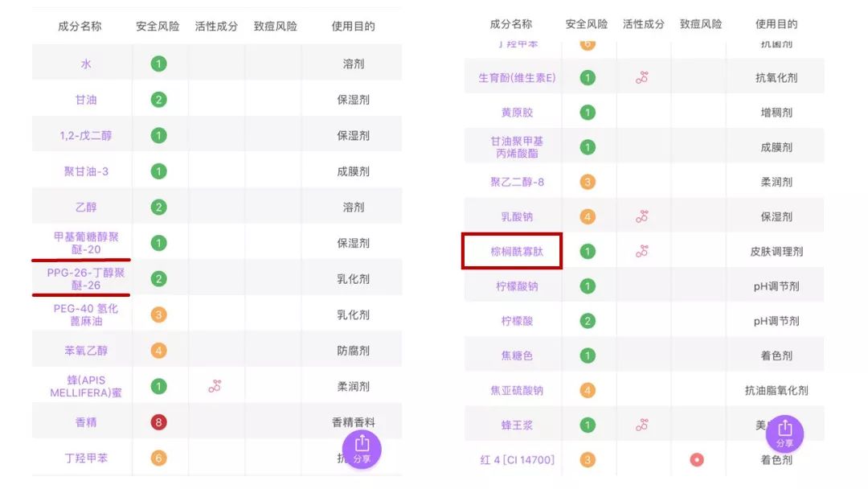868x489 pixels.
Task: Expand details for 甲基葡糖醇聚醚-20
Action: pos(85,242)
